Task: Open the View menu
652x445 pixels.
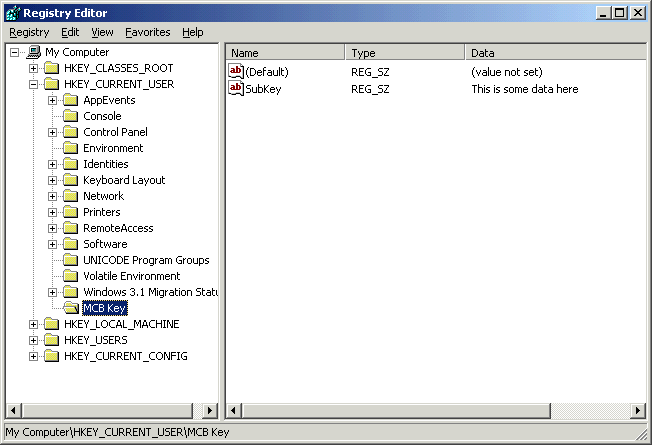Action: [x=102, y=32]
